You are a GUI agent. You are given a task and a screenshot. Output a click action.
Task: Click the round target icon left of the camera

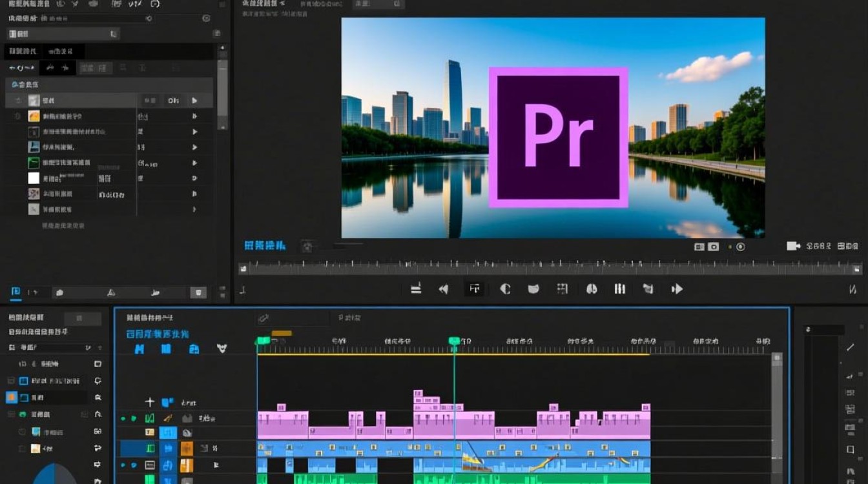pyautogui.click(x=740, y=247)
